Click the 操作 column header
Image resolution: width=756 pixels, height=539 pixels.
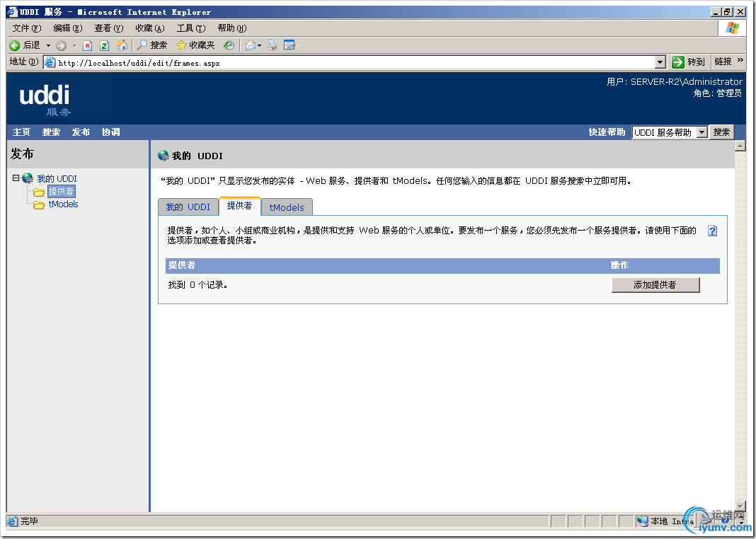tap(619, 265)
